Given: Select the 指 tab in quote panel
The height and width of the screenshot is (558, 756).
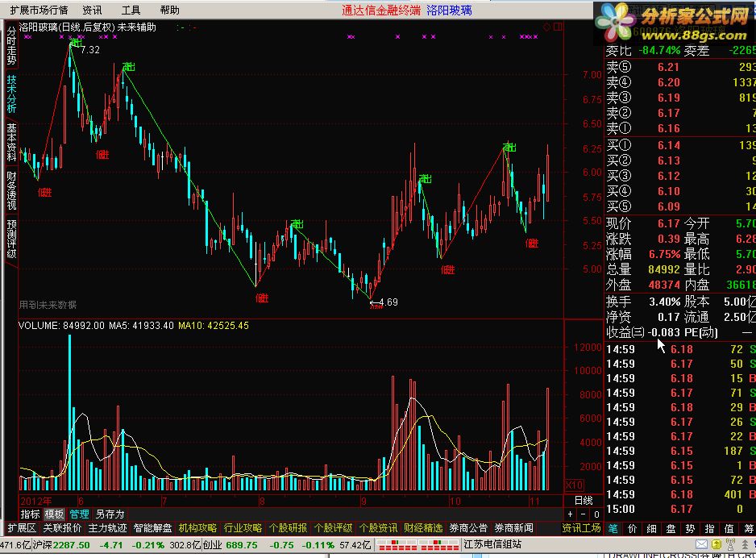Looking at the screenshot, I should (x=709, y=529).
